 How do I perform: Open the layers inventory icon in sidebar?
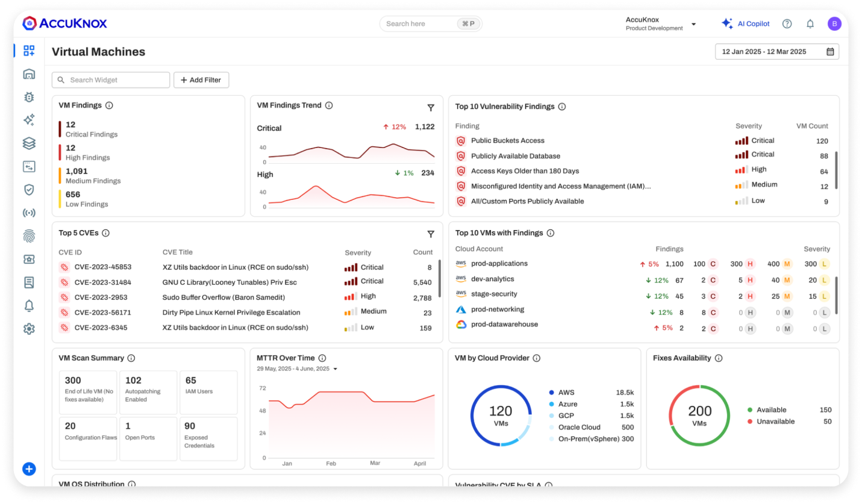pos(28,143)
